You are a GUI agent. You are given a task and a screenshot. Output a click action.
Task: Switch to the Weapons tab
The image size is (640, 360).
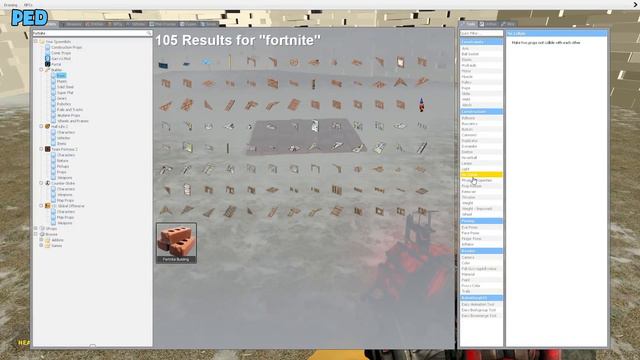tap(72, 24)
